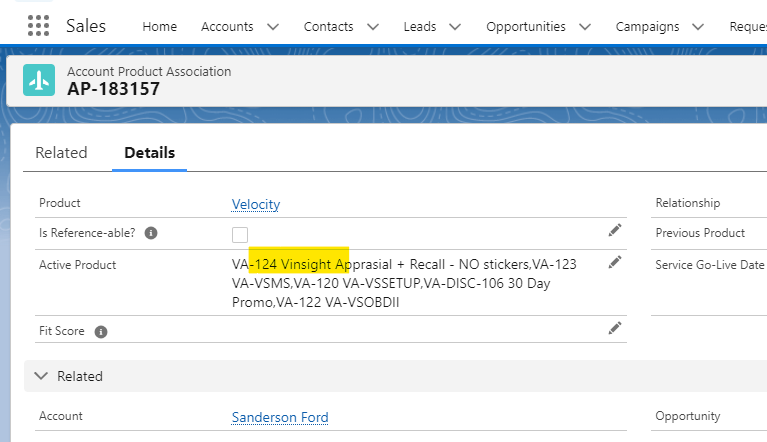Open the Accounts dropdown chevron
The height and width of the screenshot is (442, 767).
click(273, 27)
